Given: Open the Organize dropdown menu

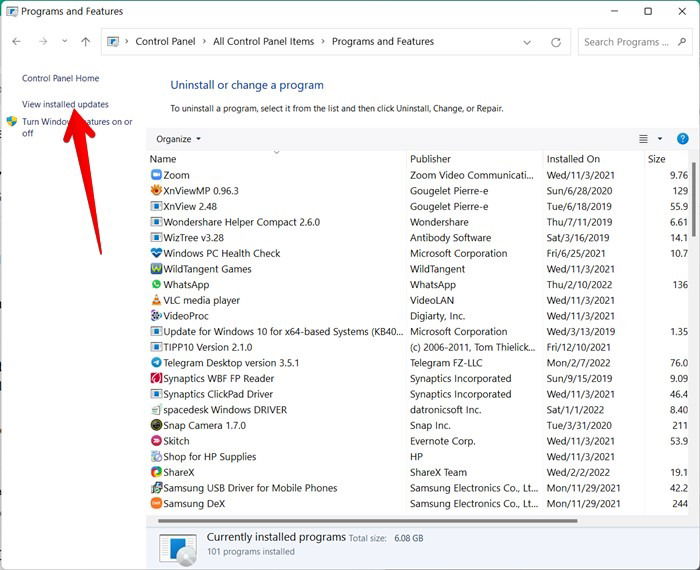Looking at the screenshot, I should coord(178,139).
